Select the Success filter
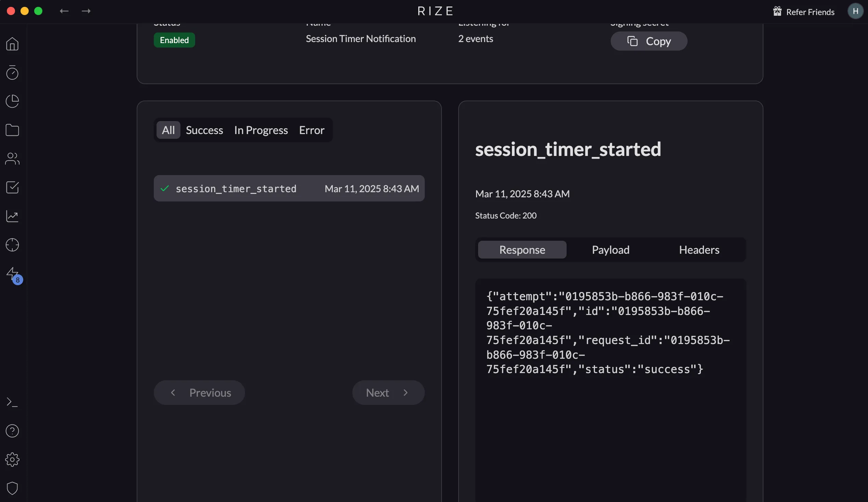 point(204,130)
